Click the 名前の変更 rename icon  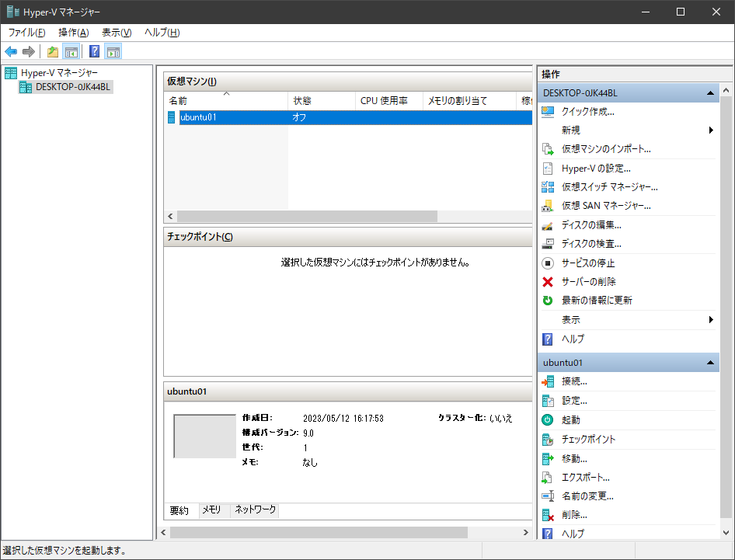click(548, 496)
